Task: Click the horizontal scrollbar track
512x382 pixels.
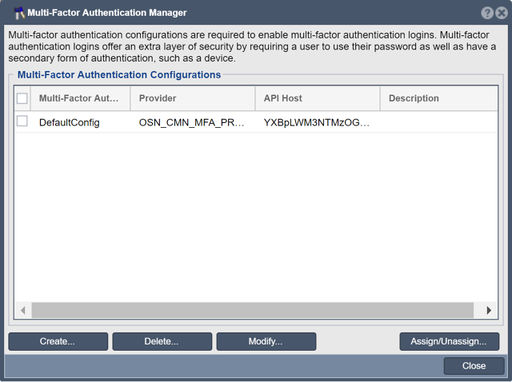Action: (x=253, y=310)
